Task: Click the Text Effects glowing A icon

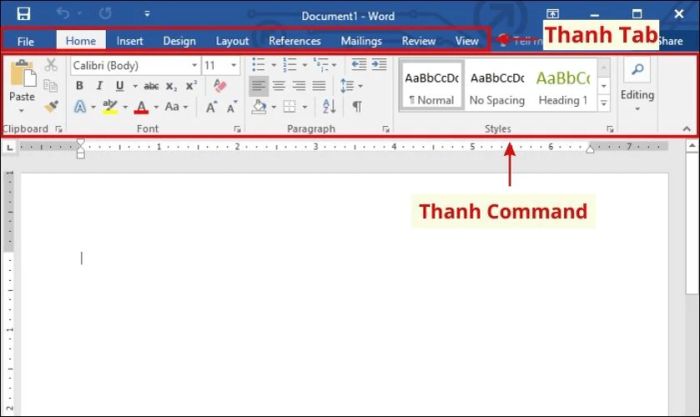Action: tap(80, 107)
